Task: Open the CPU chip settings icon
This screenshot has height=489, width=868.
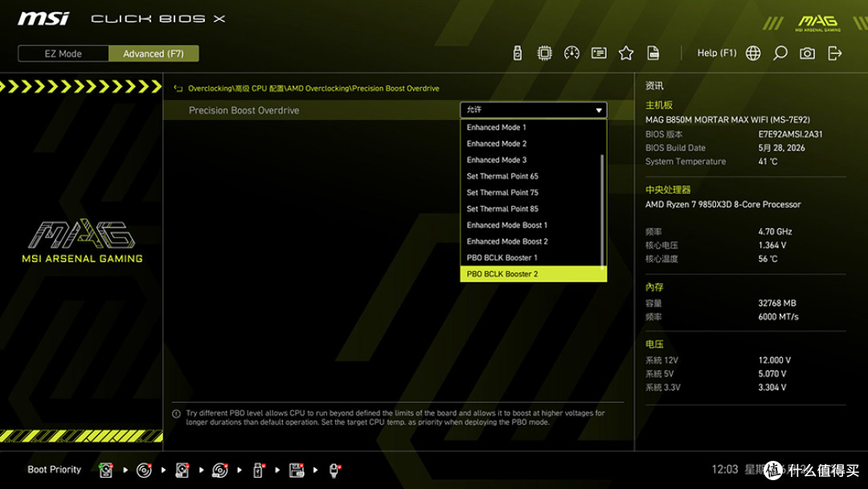Action: click(x=544, y=53)
